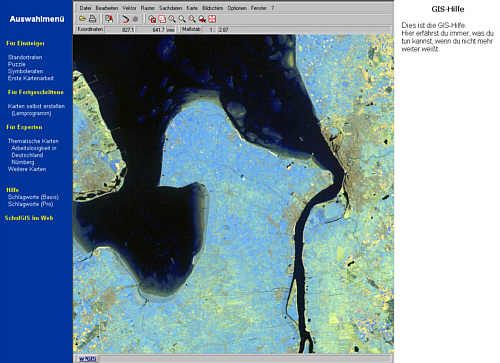Click the first magnifying glass icon

[172, 19]
